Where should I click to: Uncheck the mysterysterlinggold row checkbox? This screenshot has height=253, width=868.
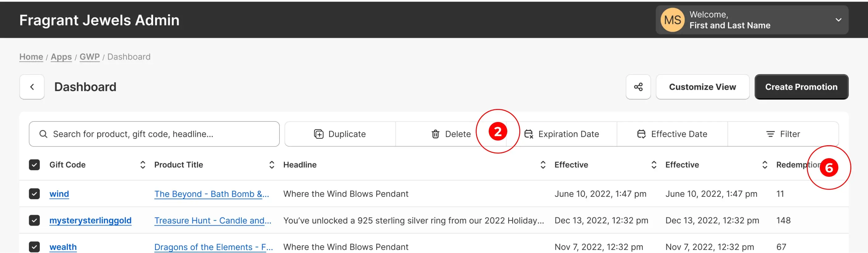pyautogui.click(x=34, y=220)
